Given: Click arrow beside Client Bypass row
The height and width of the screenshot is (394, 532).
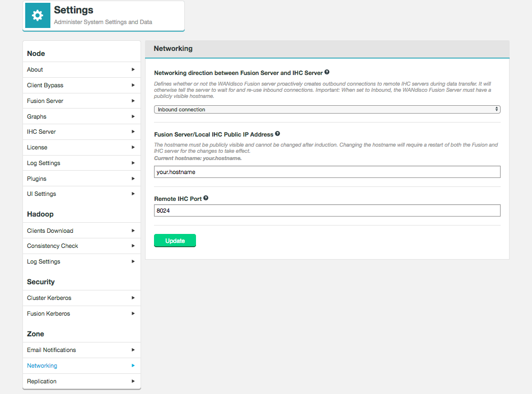Looking at the screenshot, I should point(133,85).
